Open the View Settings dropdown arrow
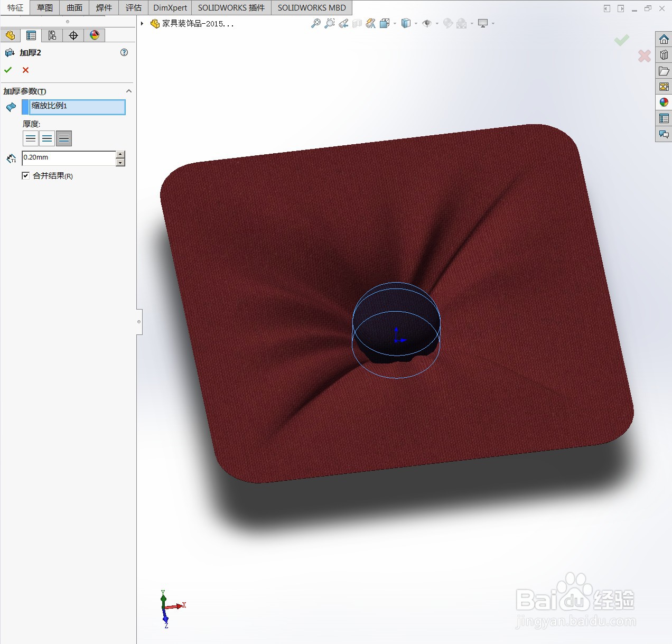Screen dimensions: 672x644 point(493,23)
